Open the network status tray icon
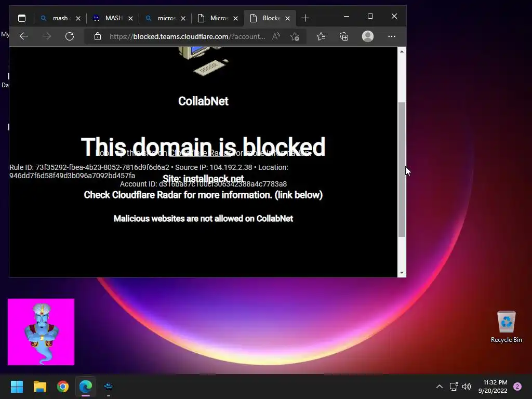The image size is (532, 399). [x=454, y=387]
